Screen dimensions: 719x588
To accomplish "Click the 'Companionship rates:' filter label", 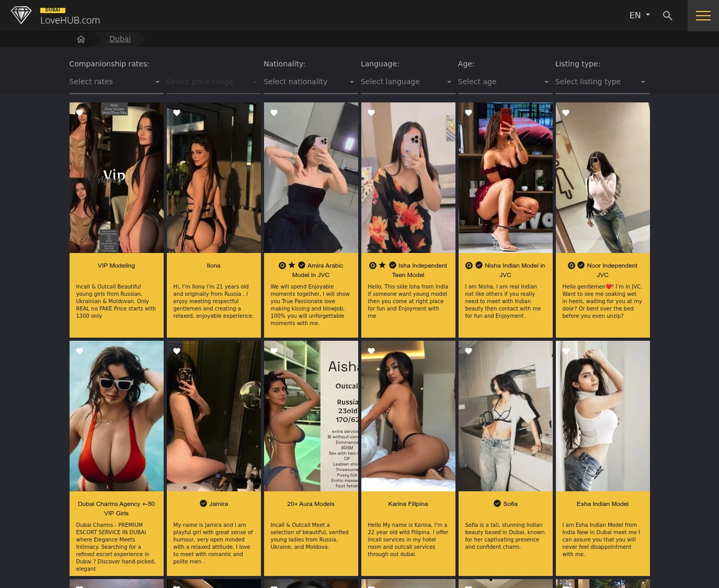I will click(x=109, y=64).
